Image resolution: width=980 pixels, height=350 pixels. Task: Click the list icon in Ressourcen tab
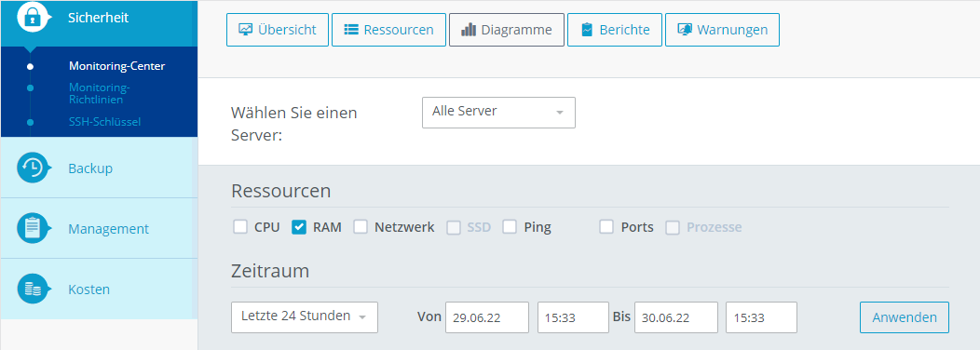[351, 30]
